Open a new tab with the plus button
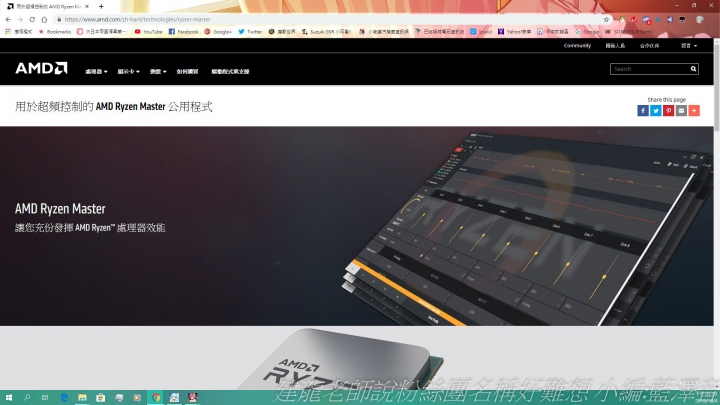 tap(101, 6)
